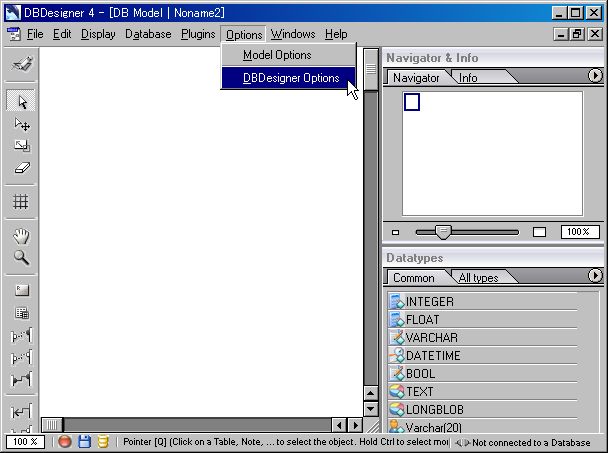608x453 pixels.
Task: Choose DBDesigner Options from the menu
Action: pos(288,78)
